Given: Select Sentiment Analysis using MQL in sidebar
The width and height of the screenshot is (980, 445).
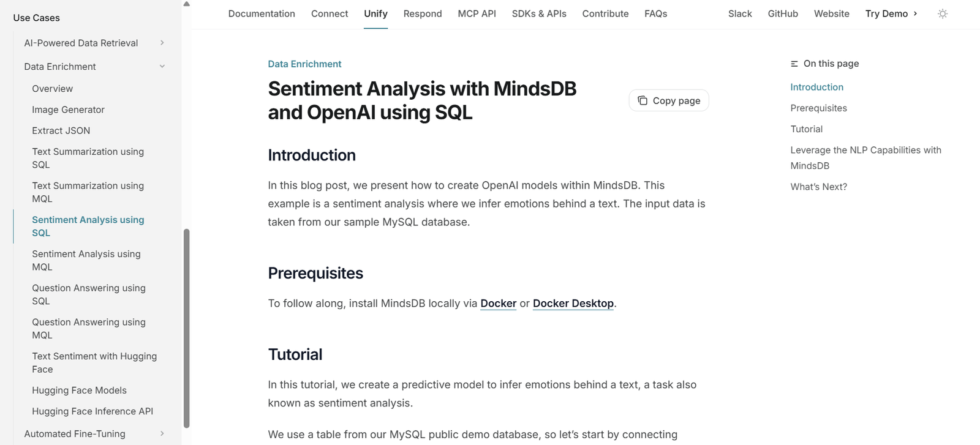Looking at the screenshot, I should pos(86,260).
